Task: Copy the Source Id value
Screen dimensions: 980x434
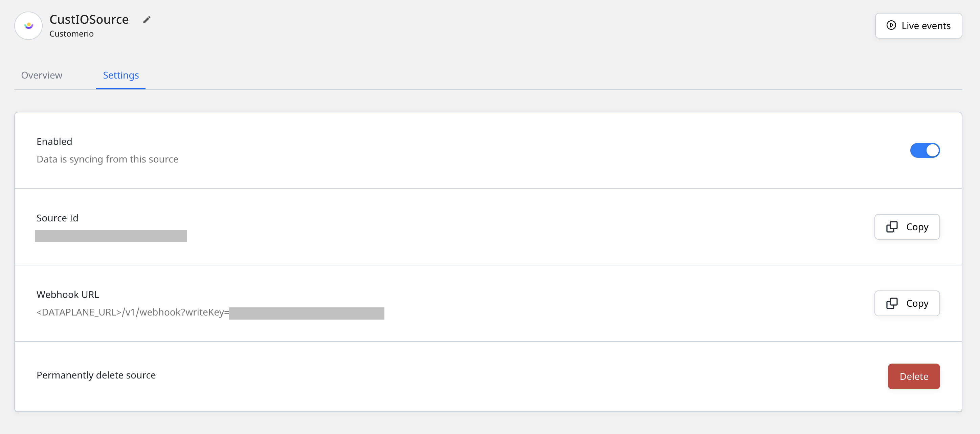Action: click(907, 227)
